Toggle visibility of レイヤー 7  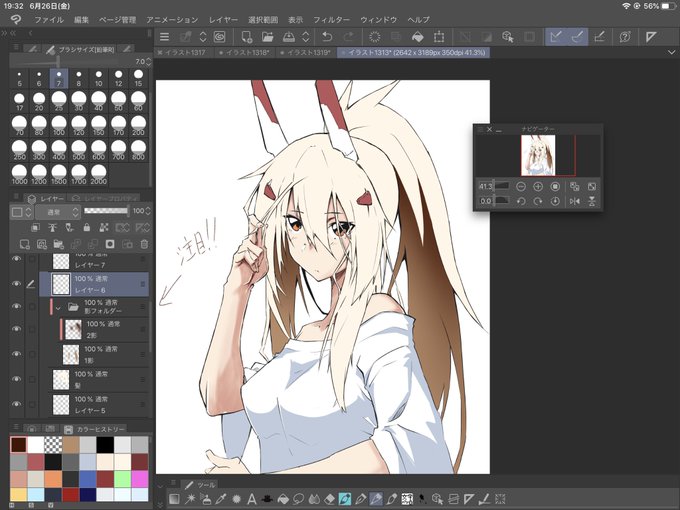(16, 259)
